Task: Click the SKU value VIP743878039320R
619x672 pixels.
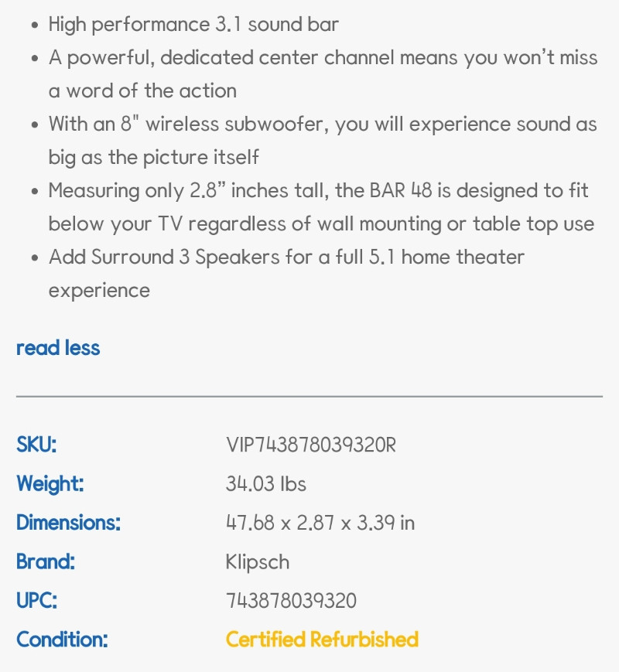Action: coord(310,445)
